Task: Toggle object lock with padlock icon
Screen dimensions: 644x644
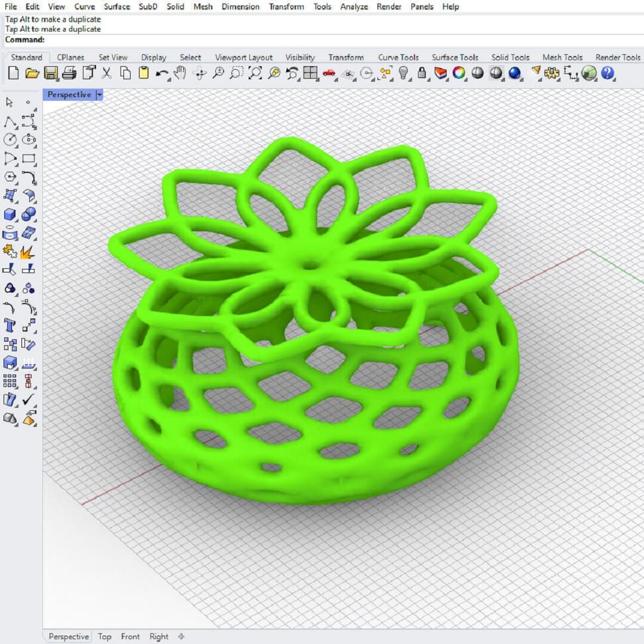Action: coord(422,73)
